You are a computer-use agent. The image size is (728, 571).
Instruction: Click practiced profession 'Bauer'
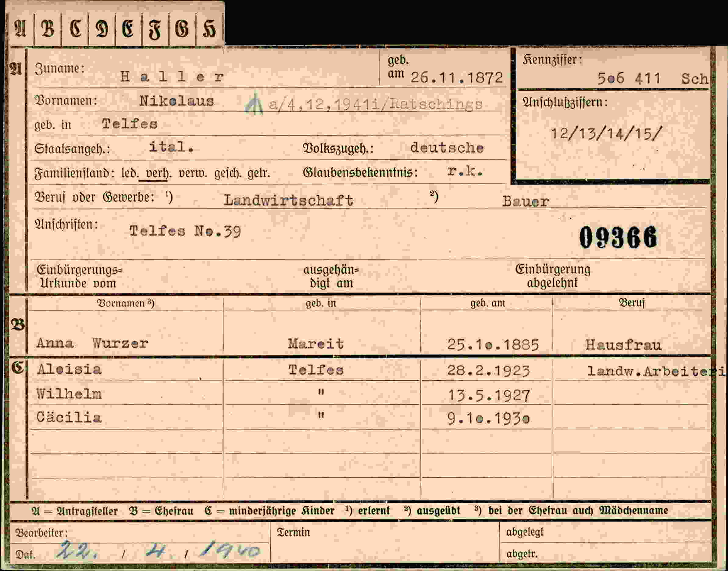(x=525, y=201)
